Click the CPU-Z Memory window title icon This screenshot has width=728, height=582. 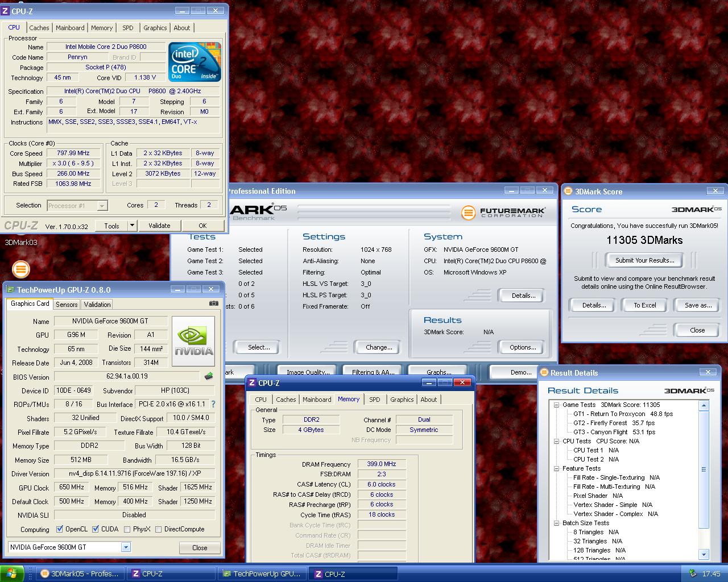pos(252,383)
